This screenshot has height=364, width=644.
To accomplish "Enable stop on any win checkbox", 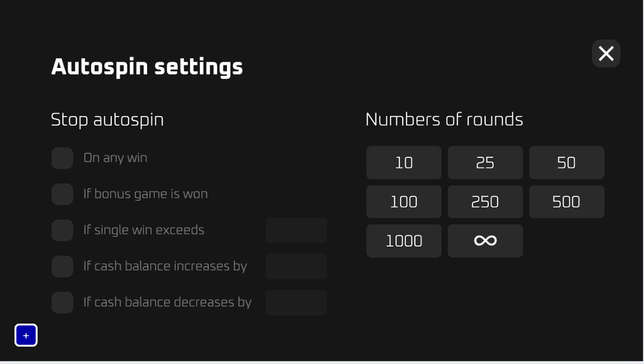I will tap(62, 158).
